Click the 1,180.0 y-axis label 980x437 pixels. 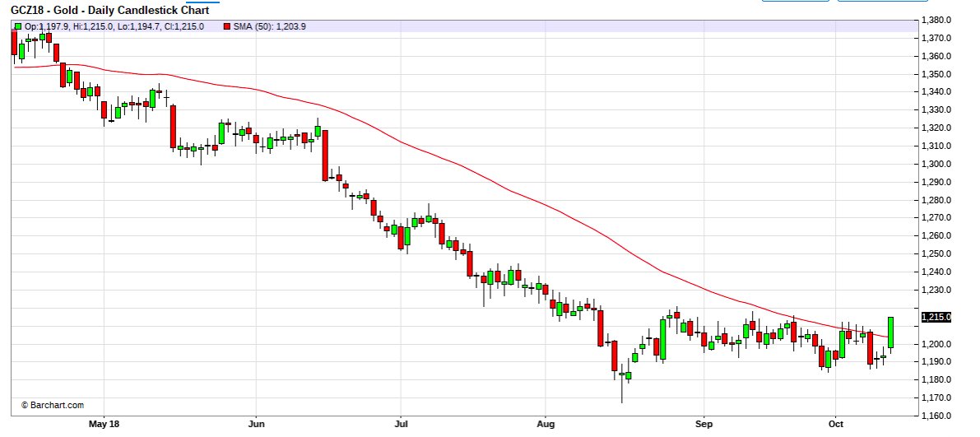coord(936,380)
